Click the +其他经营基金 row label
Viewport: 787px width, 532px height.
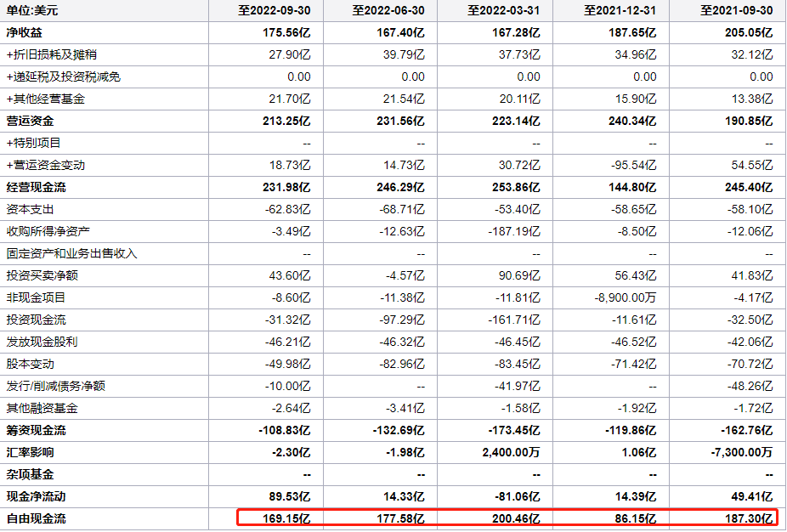point(46,99)
